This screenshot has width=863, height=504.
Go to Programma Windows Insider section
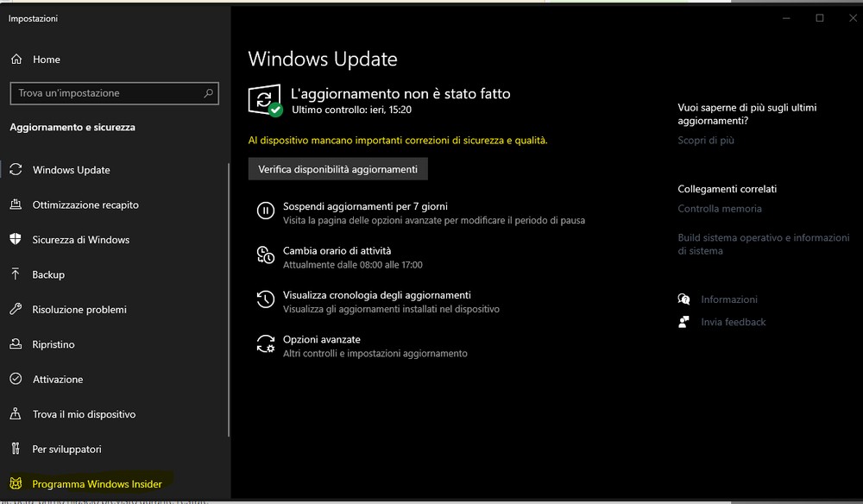click(x=97, y=484)
